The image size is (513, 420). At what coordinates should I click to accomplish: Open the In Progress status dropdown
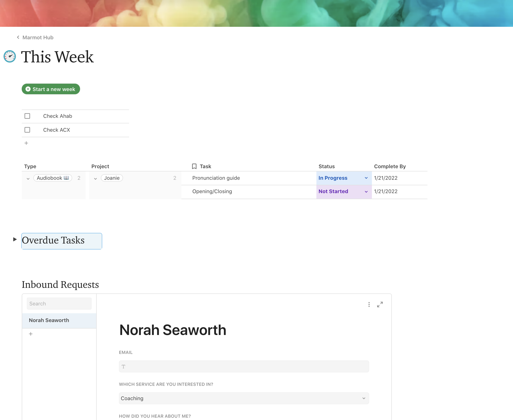coord(366,178)
